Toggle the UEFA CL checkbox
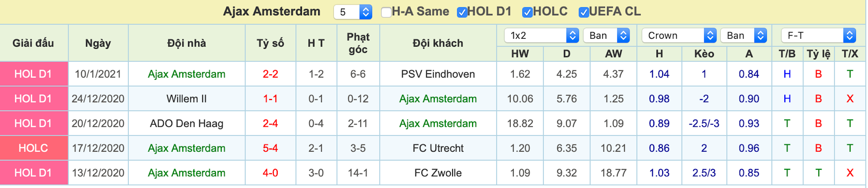Viewport: 868px width, 188px height. coord(584,12)
